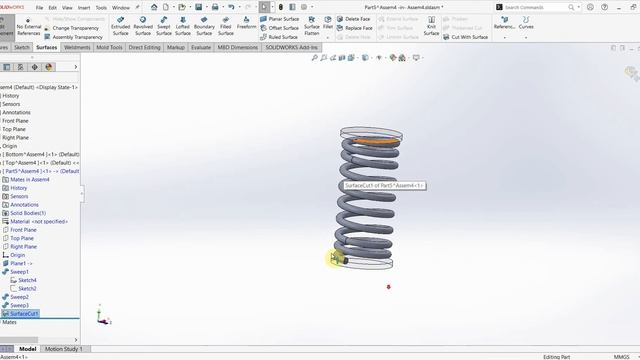This screenshot has height=360, width=640.
Task: Select the Offset Surface tool
Action: point(280,28)
